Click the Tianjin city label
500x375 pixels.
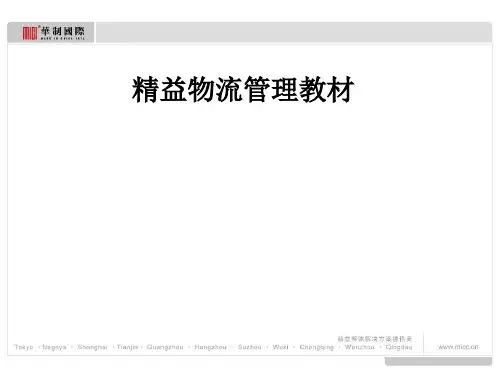[127, 347]
